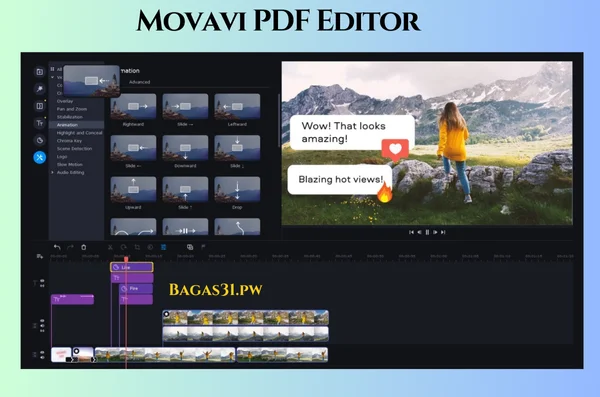This screenshot has height=397, width=600.
Task: Click the Undo arrow in timeline toolbar
Action: [57, 247]
